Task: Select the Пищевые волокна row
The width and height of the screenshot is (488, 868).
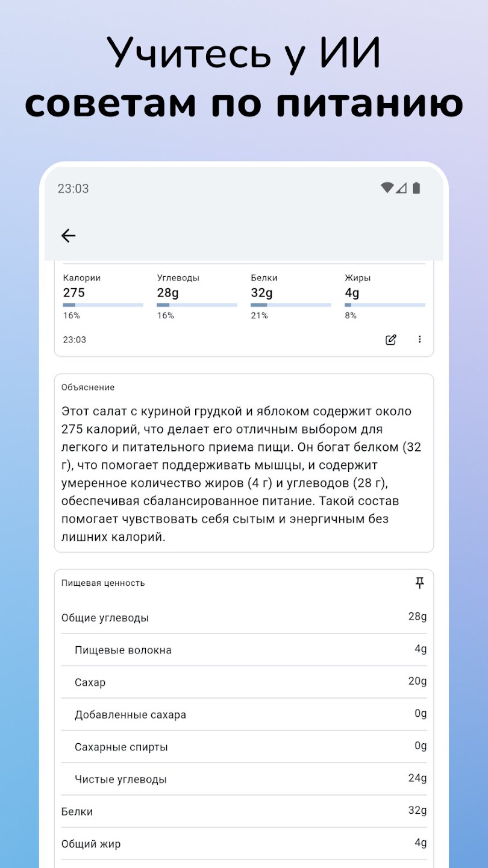Action: click(x=244, y=650)
